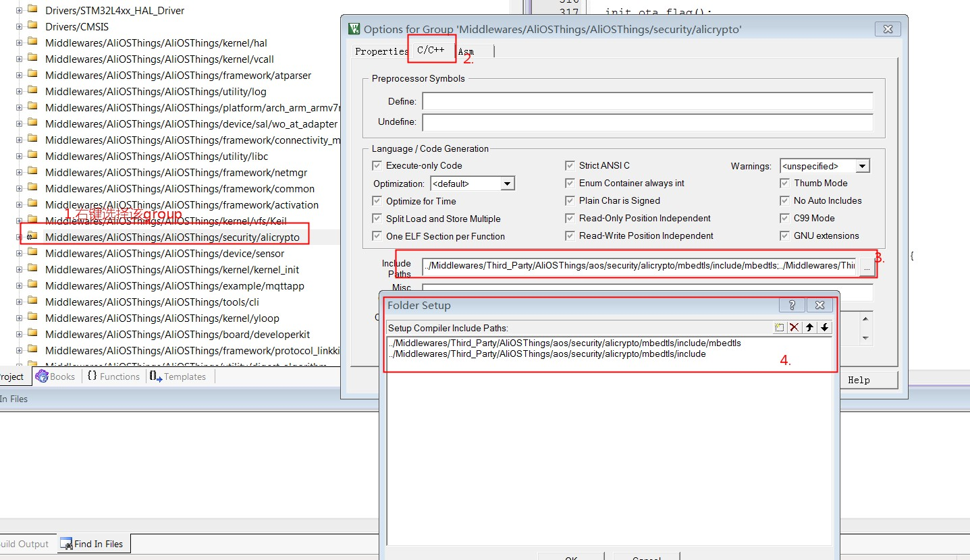Click into the Undefine input field
The width and height of the screenshot is (970, 560).
click(x=647, y=122)
